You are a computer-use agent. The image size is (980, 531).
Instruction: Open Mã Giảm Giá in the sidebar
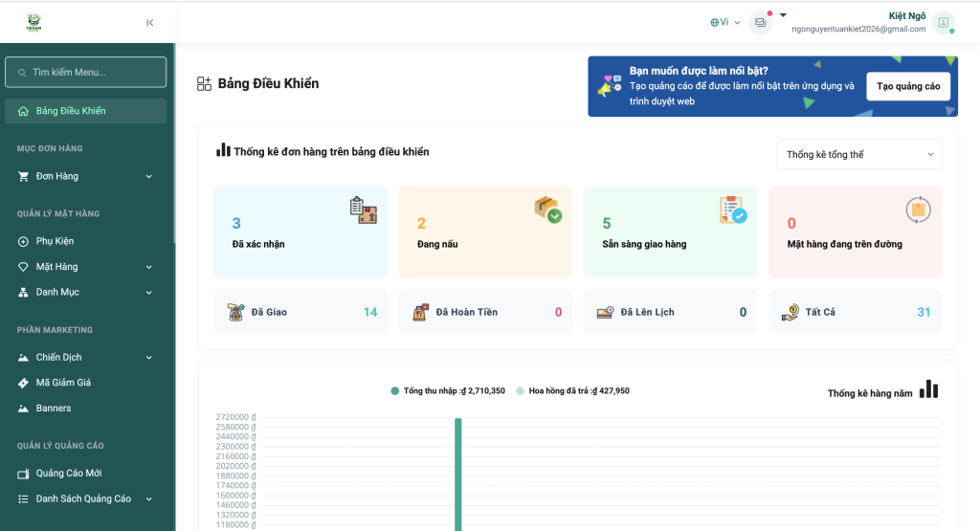(63, 383)
